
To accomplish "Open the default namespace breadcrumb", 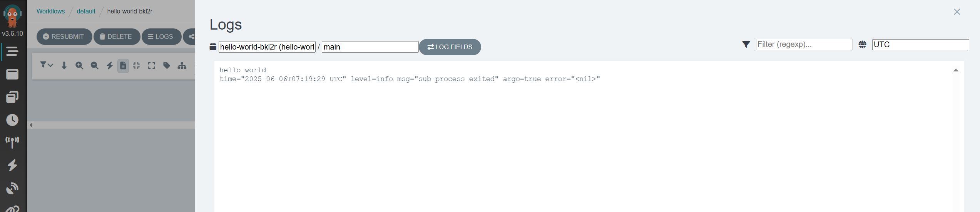I will 86,12.
